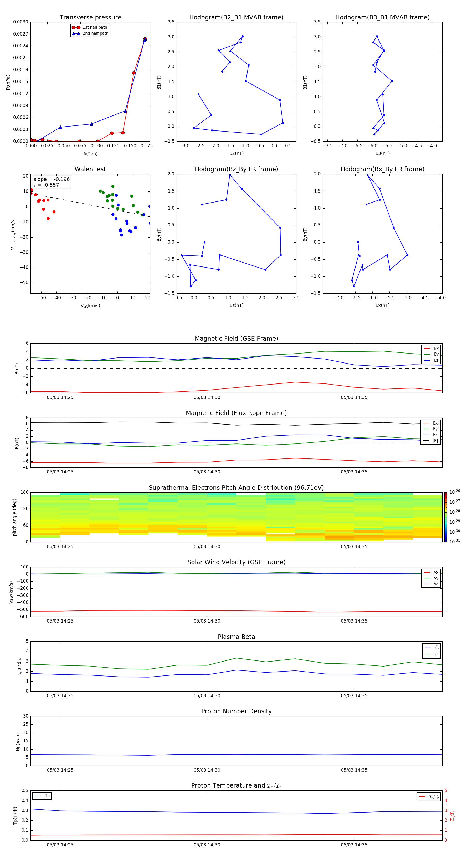
Task: Click the "Bx'" legend entry in Flux Rope plot
Action: pos(431,423)
